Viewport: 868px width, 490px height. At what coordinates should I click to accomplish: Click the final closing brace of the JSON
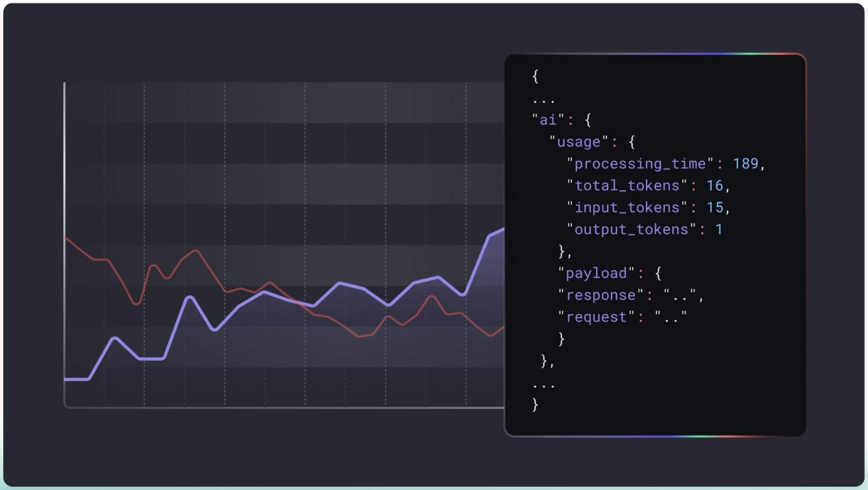pyautogui.click(x=535, y=405)
